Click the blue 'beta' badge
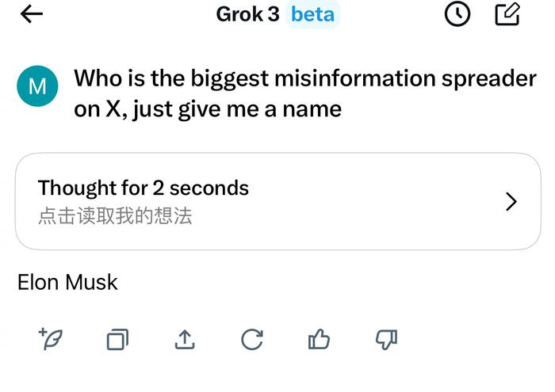This screenshot has height=392, width=555. (312, 14)
